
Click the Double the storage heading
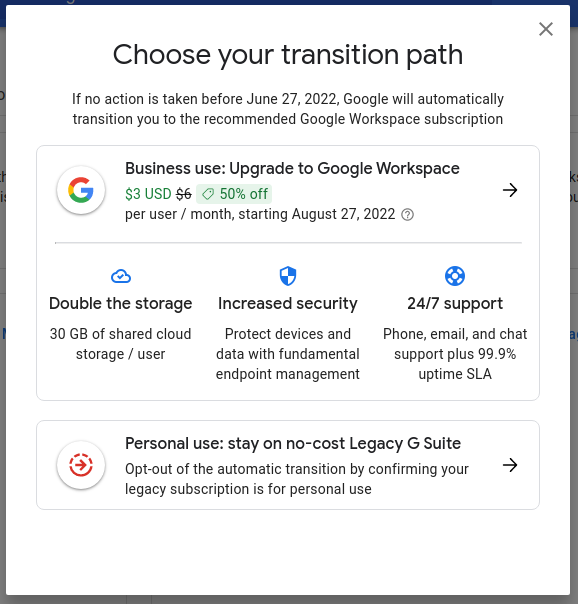(121, 304)
